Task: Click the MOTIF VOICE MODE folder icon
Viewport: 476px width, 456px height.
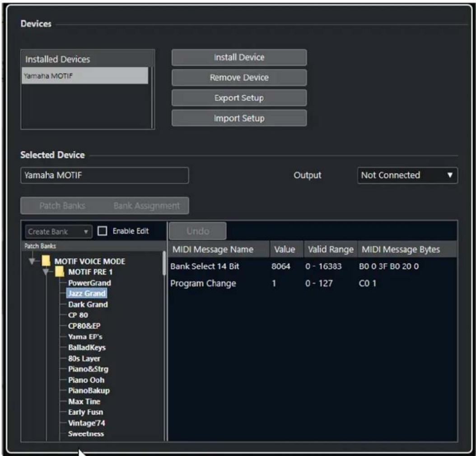Action: coord(46,261)
